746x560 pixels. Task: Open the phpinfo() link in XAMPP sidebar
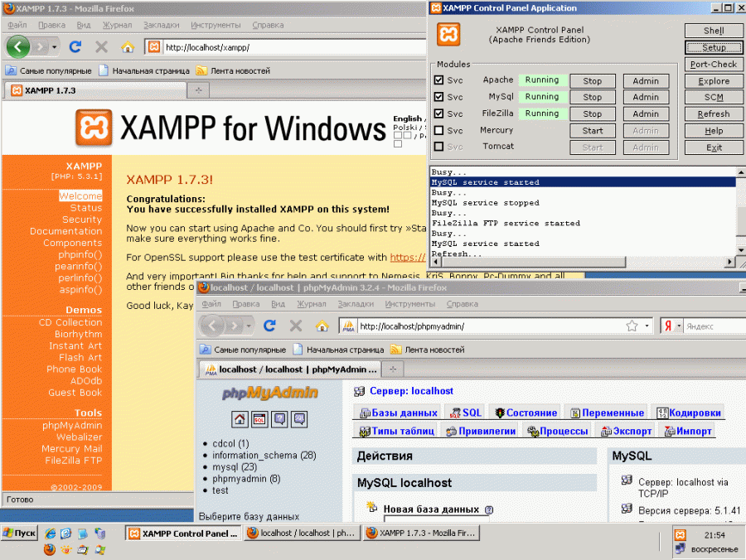pyautogui.click(x=80, y=255)
